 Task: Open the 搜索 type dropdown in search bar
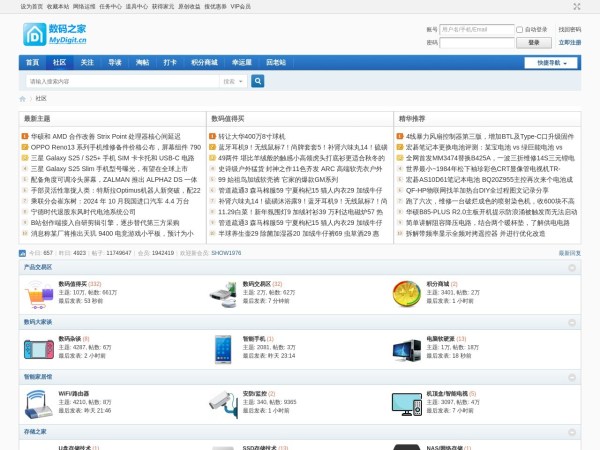[230, 81]
